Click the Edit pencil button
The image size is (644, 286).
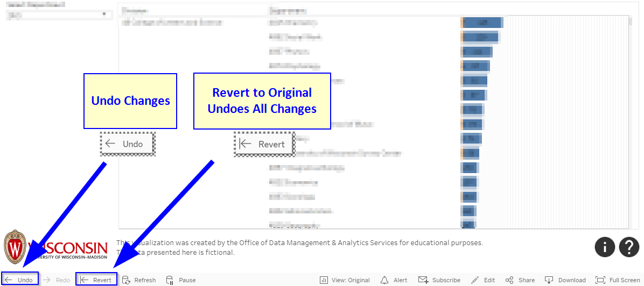click(484, 280)
